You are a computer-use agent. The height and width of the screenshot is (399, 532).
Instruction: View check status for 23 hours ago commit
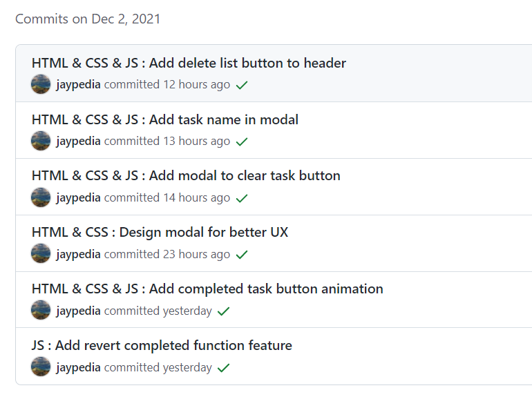(242, 255)
